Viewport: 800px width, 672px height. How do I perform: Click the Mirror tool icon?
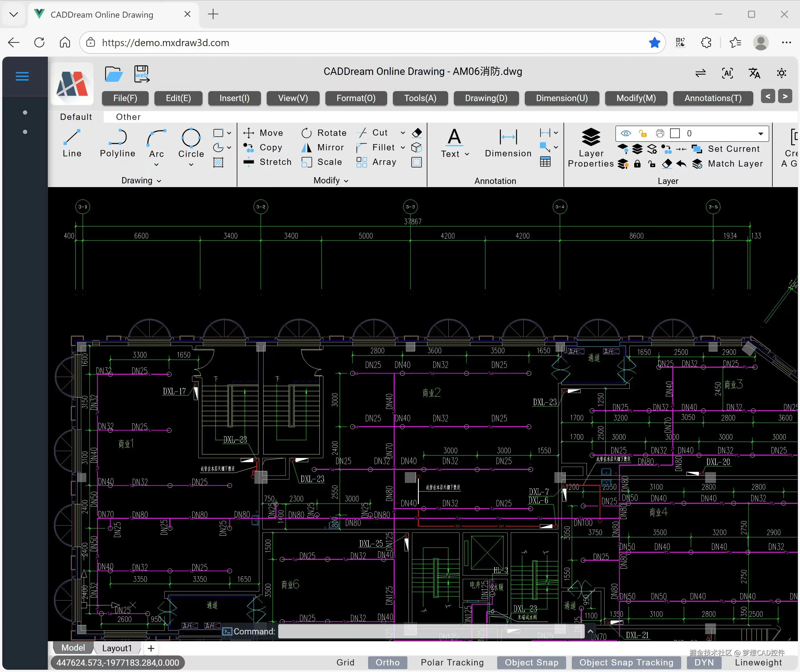click(307, 147)
